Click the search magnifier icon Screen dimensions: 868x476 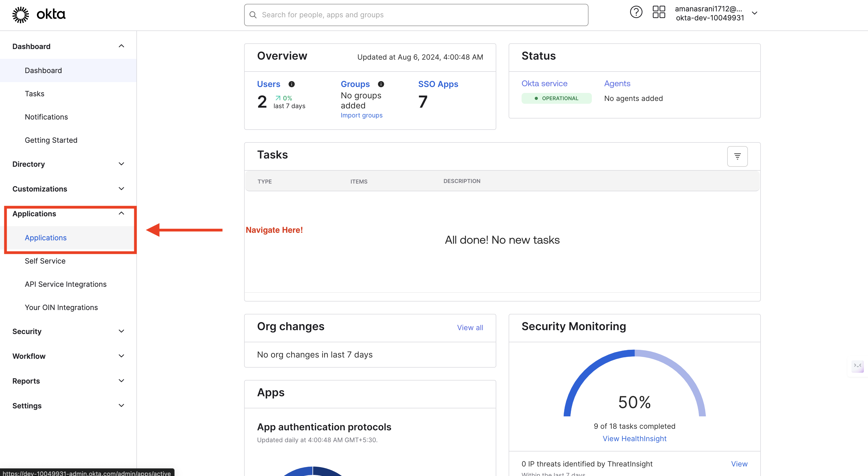click(253, 15)
